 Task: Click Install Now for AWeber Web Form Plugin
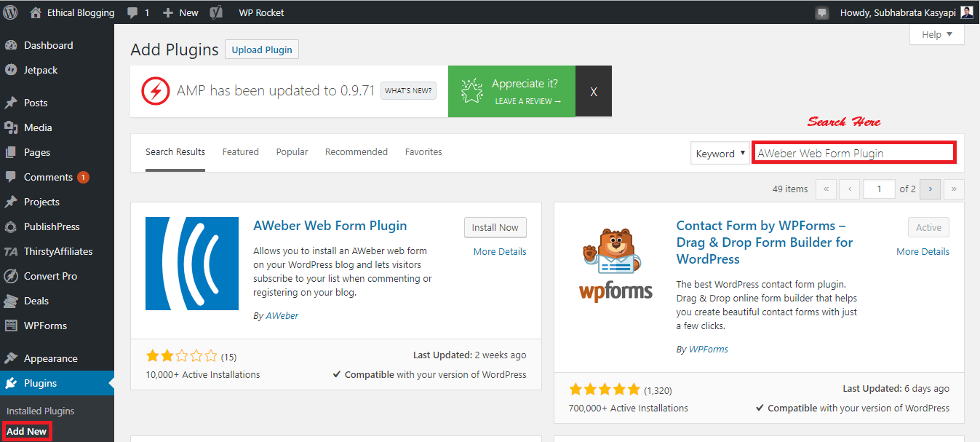coord(495,227)
